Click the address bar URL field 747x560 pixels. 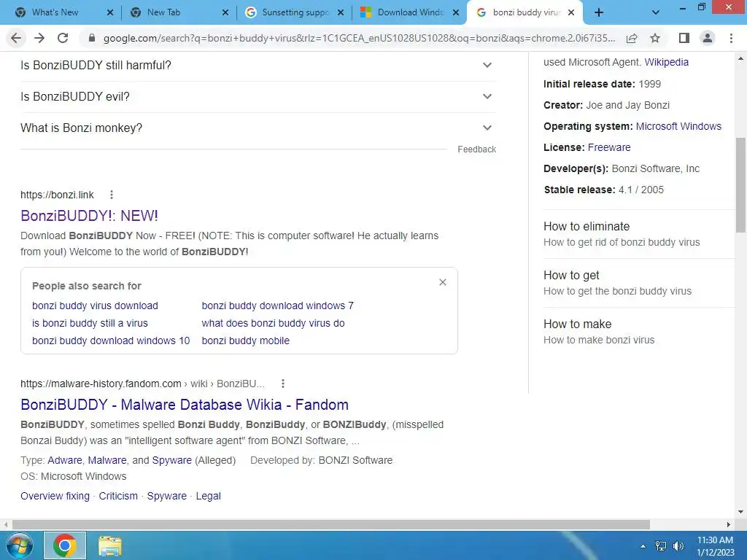[359, 38]
